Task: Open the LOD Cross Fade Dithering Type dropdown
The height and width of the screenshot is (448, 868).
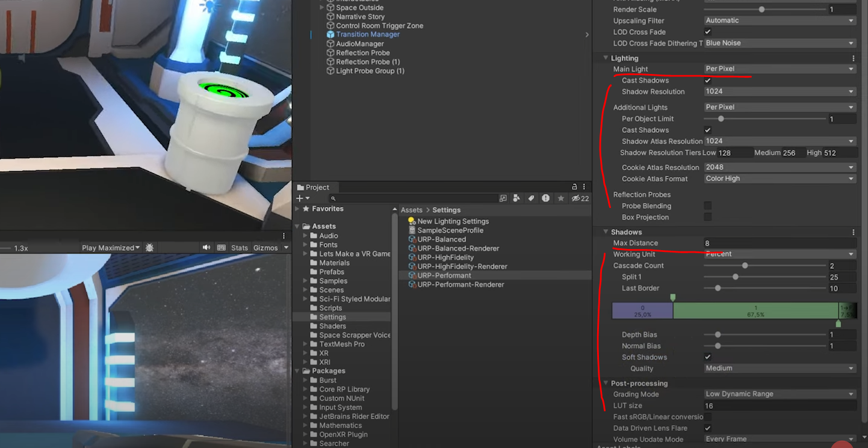Action: point(780,43)
